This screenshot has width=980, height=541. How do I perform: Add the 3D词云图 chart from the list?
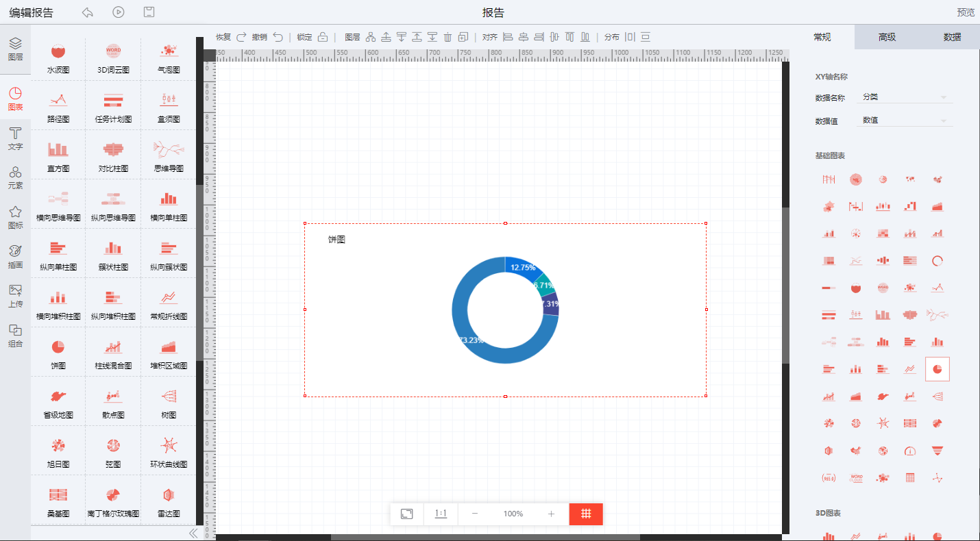[x=113, y=58]
